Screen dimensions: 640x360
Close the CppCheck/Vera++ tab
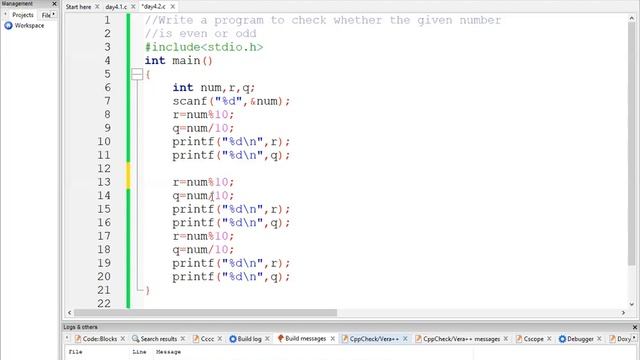405,339
